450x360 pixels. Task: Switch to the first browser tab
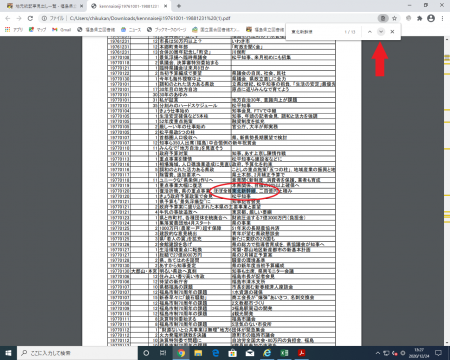click(44, 6)
